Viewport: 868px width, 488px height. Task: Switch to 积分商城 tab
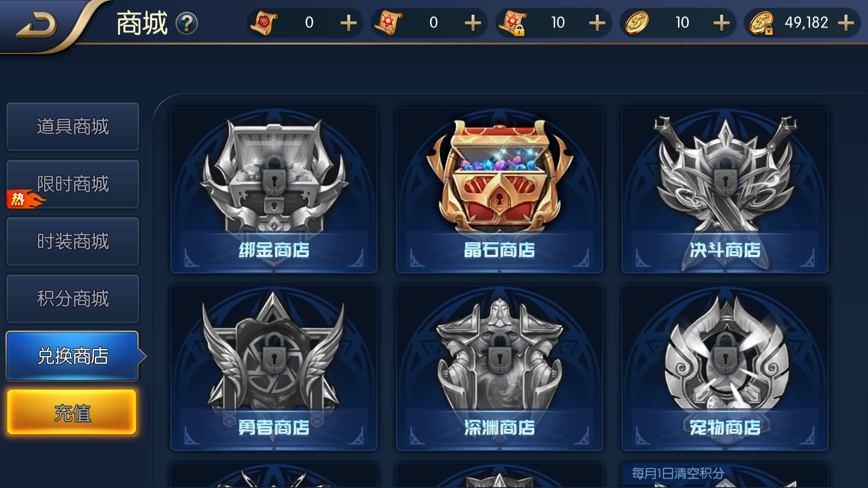point(73,299)
